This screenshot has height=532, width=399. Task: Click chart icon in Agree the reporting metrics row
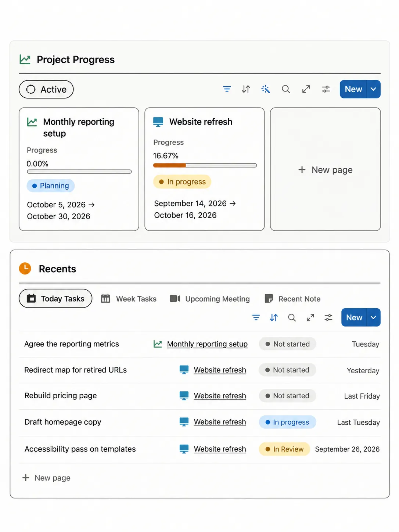tap(158, 344)
